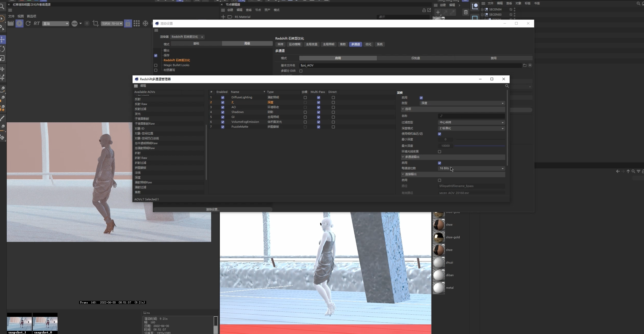Open the renderer Redshift dropdown
This screenshot has height=334, width=644.
(187, 37)
